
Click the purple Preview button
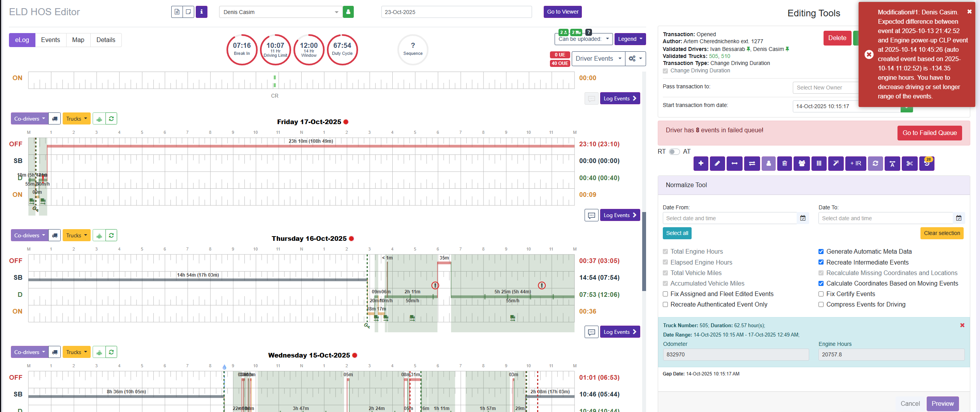(943, 404)
